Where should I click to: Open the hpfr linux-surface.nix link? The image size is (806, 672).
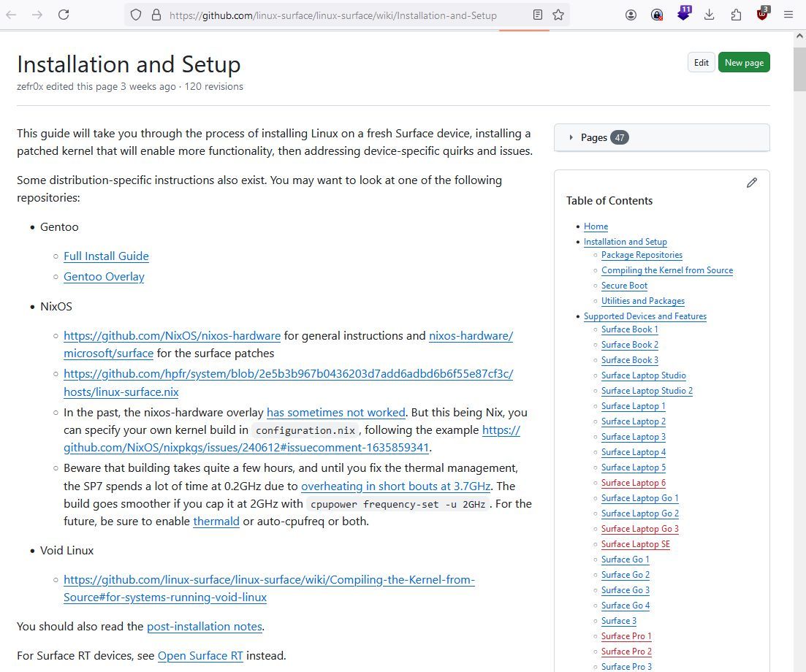point(289,374)
